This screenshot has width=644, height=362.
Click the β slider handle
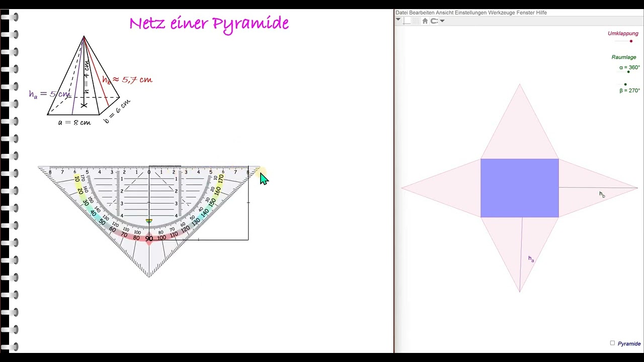pos(625,84)
